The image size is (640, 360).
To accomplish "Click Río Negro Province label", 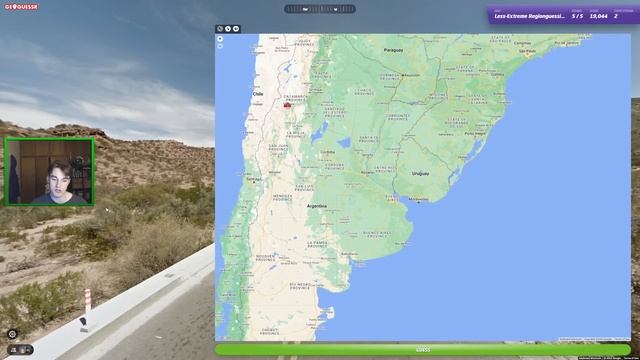I will coord(300,286).
